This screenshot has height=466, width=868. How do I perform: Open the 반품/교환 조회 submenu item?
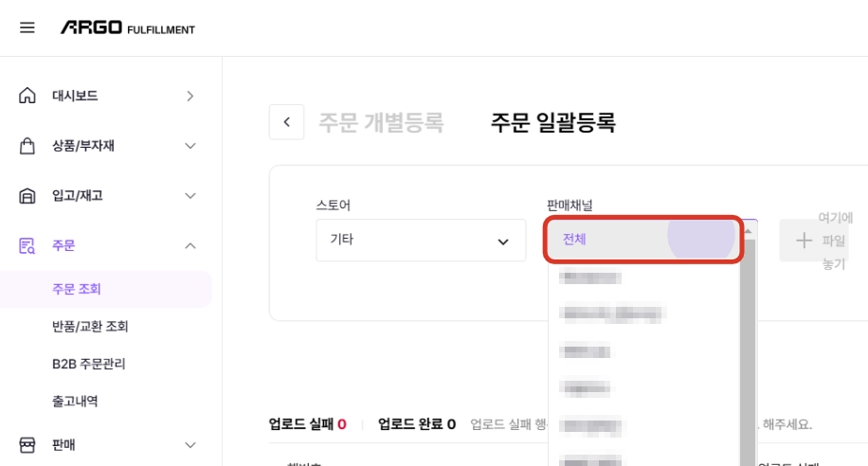90,327
